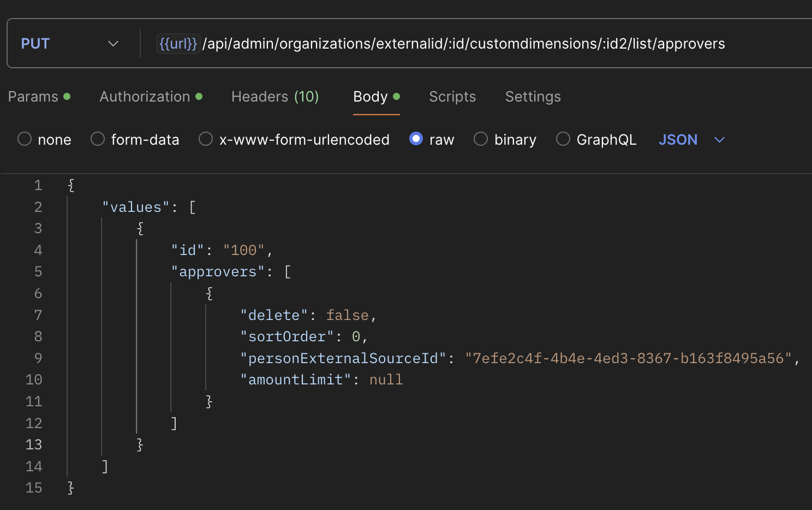Open the Headers (10) tab
The width and height of the screenshot is (812, 510).
275,97
